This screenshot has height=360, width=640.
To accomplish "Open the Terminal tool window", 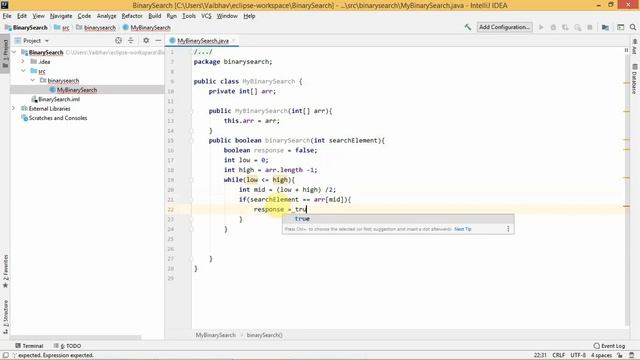I will [x=29, y=346].
